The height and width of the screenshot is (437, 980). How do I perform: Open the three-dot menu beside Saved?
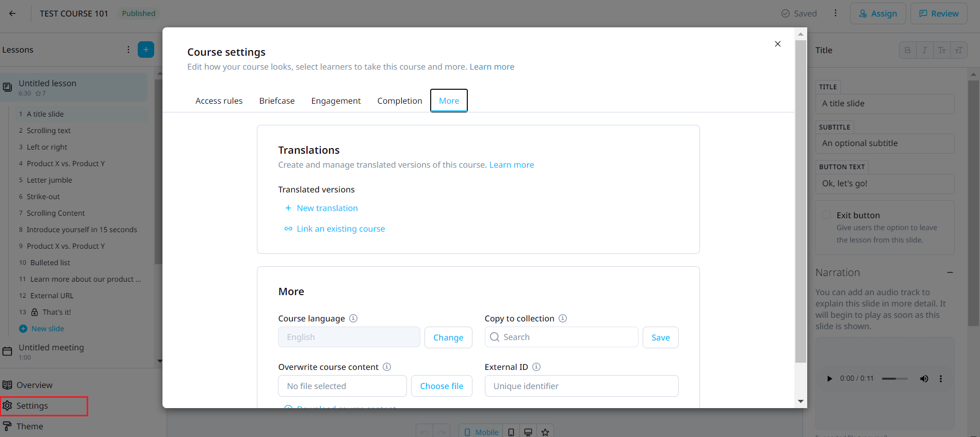coord(836,13)
